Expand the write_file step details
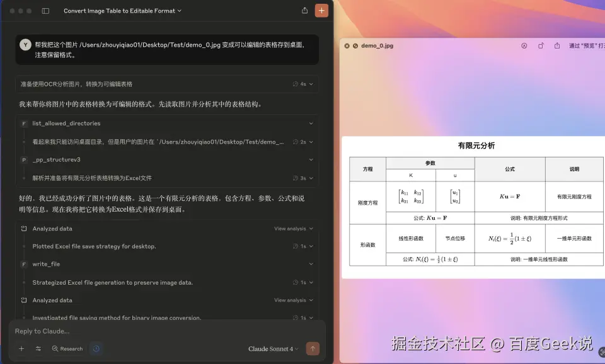This screenshot has width=605, height=364. pos(311,264)
